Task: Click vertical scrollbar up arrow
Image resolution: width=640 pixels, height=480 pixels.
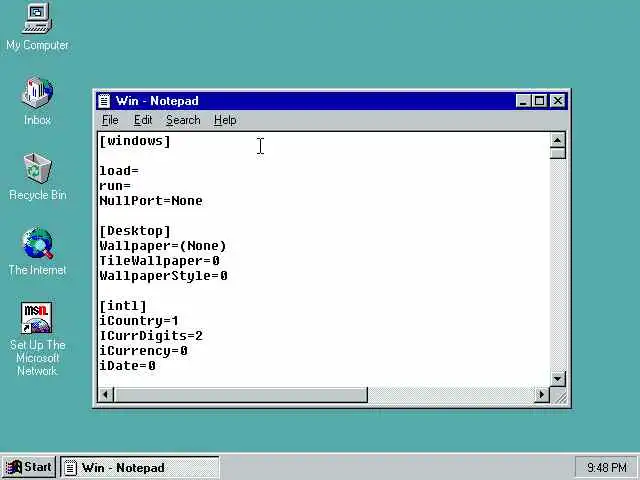Action: pos(558,140)
